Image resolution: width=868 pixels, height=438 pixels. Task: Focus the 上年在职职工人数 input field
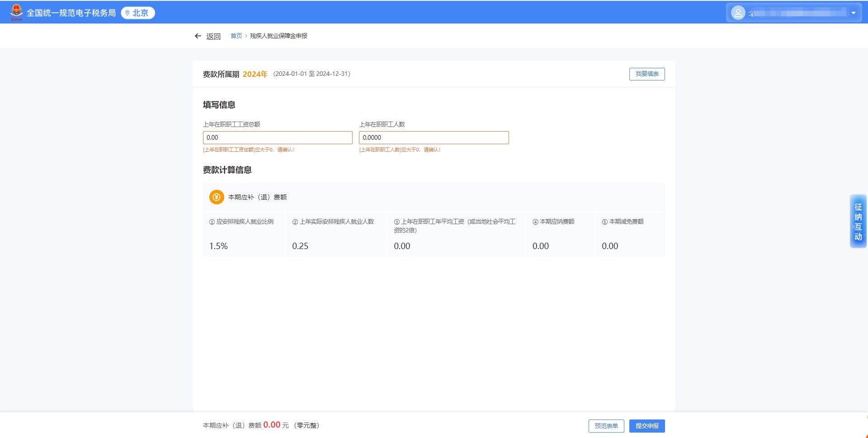pyautogui.click(x=434, y=138)
